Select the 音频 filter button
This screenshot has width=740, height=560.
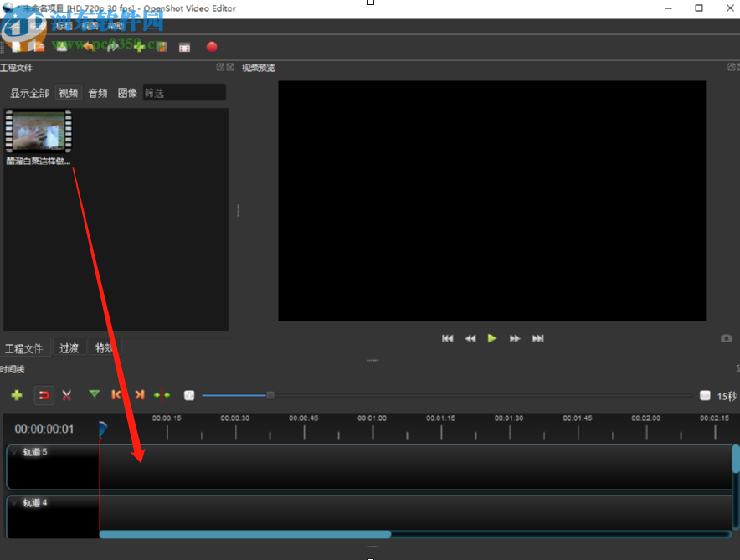tap(97, 93)
